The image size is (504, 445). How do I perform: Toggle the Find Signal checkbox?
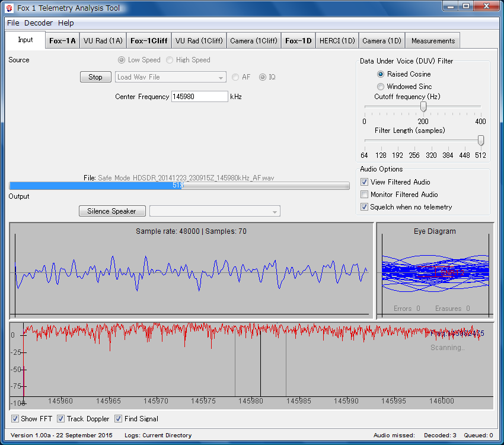(118, 419)
